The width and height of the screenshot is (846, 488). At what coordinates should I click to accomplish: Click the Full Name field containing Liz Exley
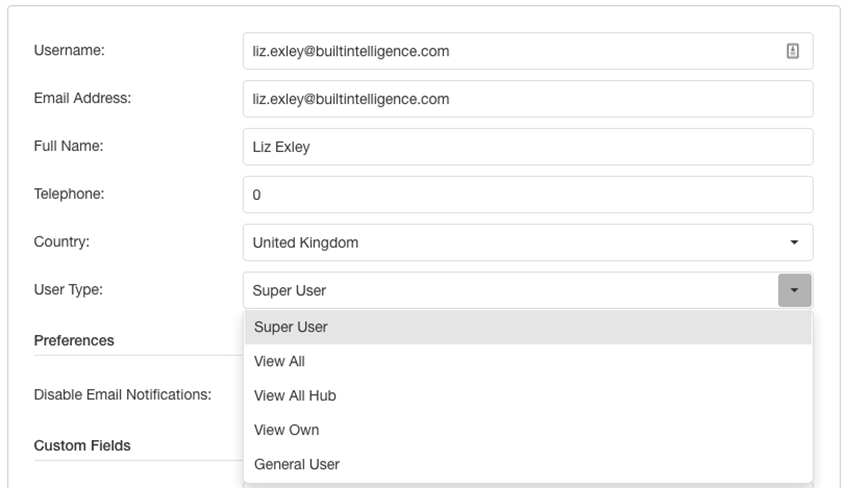[x=528, y=147]
